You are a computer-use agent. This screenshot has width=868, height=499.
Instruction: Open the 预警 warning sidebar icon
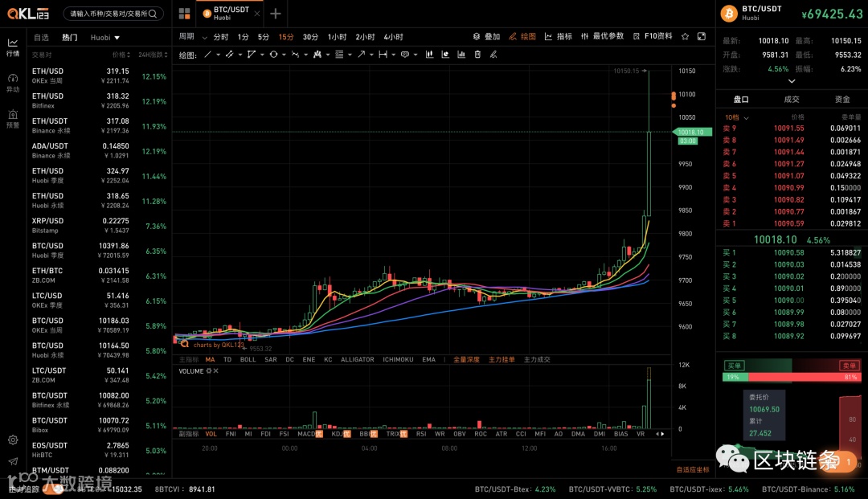(13, 118)
